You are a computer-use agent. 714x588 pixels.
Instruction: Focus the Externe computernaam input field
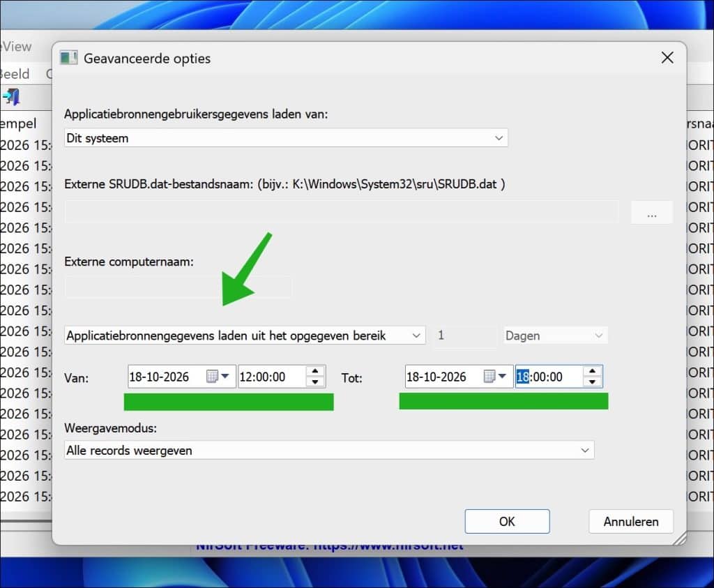tap(178, 287)
